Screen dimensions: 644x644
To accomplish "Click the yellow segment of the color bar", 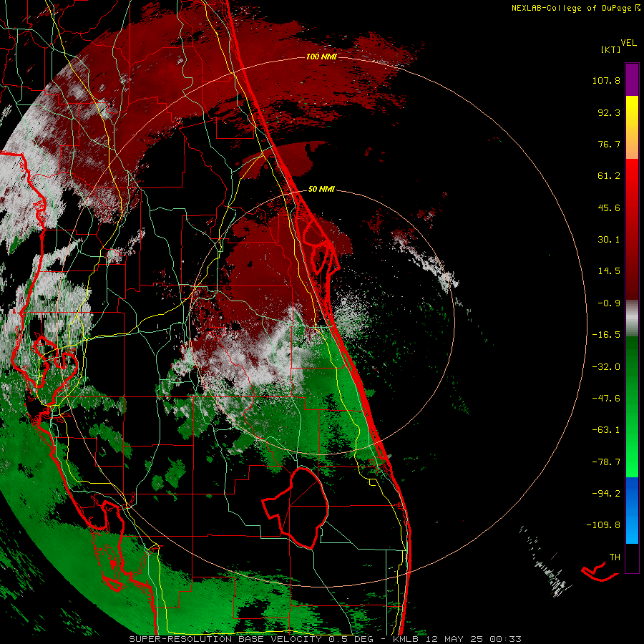I will click(632, 112).
